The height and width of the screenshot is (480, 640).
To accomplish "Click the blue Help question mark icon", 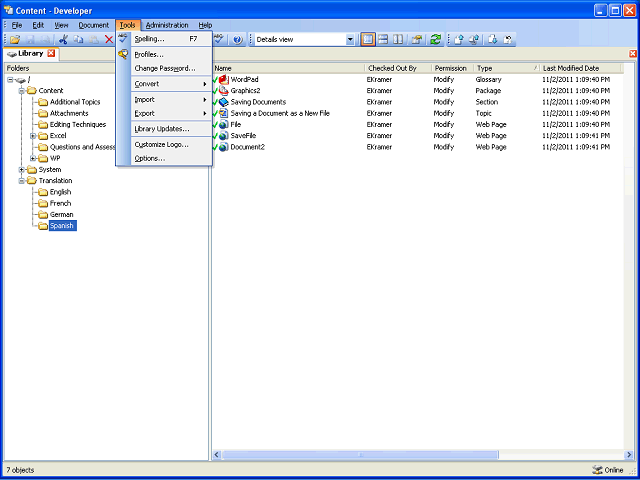I will click(x=238, y=40).
